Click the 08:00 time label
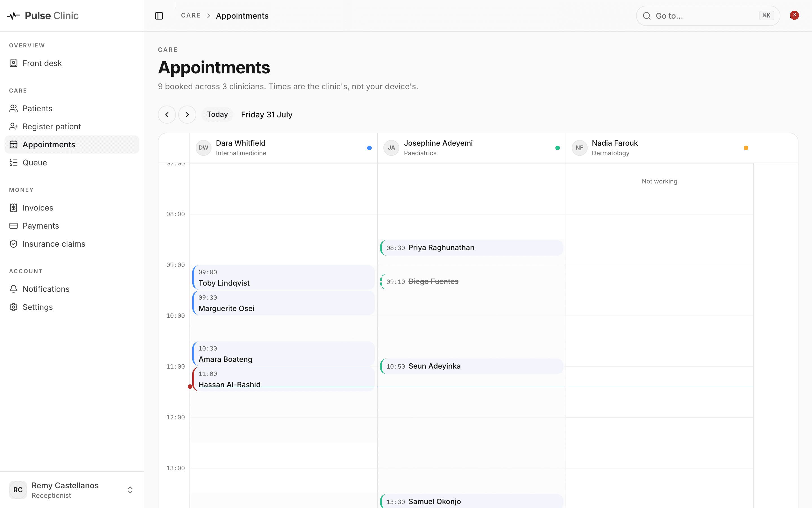812x508 pixels. [175, 214]
